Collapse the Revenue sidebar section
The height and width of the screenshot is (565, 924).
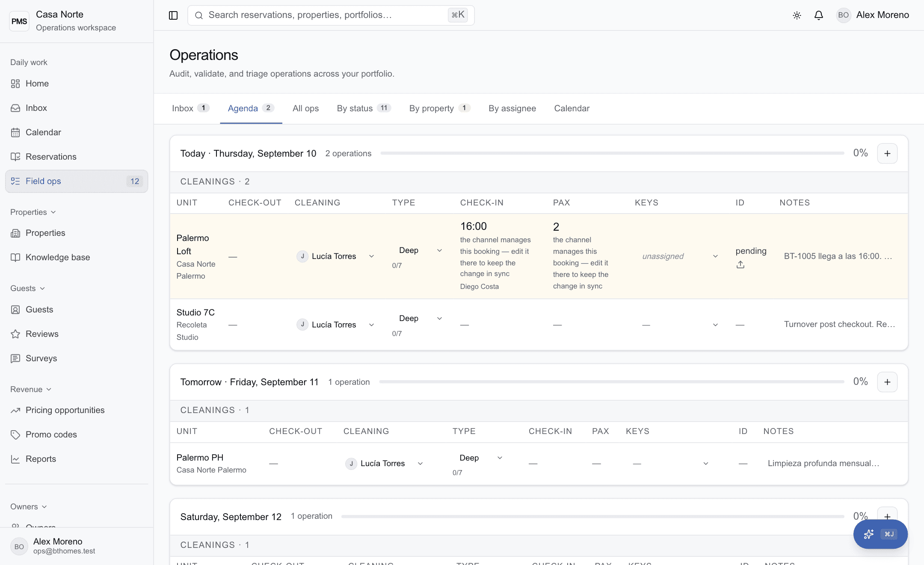pos(31,390)
